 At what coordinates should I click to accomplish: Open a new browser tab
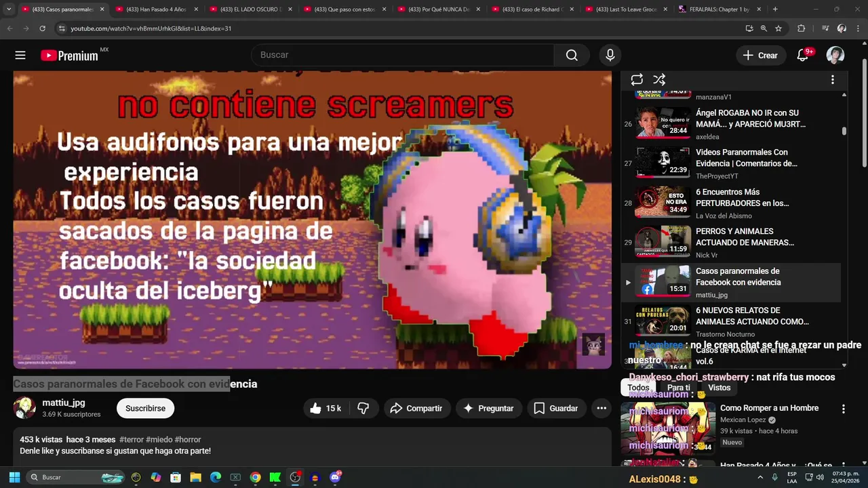775,9
